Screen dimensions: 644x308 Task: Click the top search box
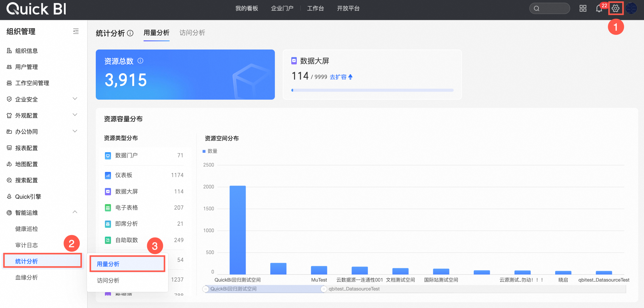[549, 8]
